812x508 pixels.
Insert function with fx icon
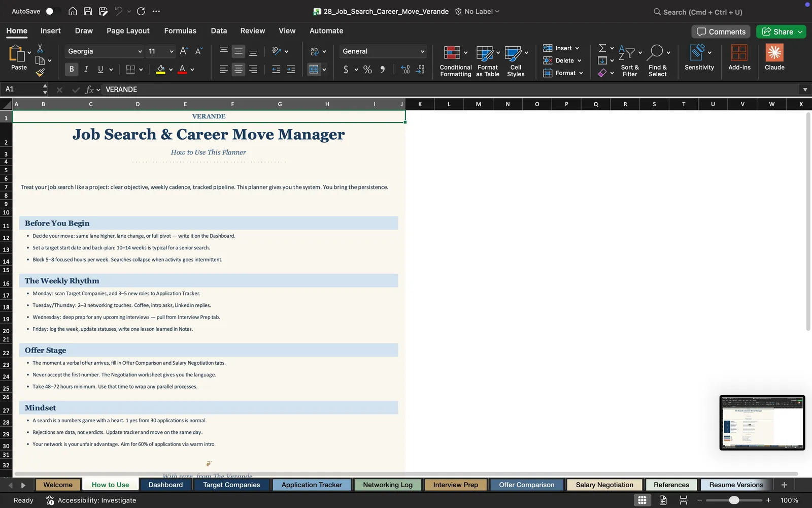coord(89,89)
